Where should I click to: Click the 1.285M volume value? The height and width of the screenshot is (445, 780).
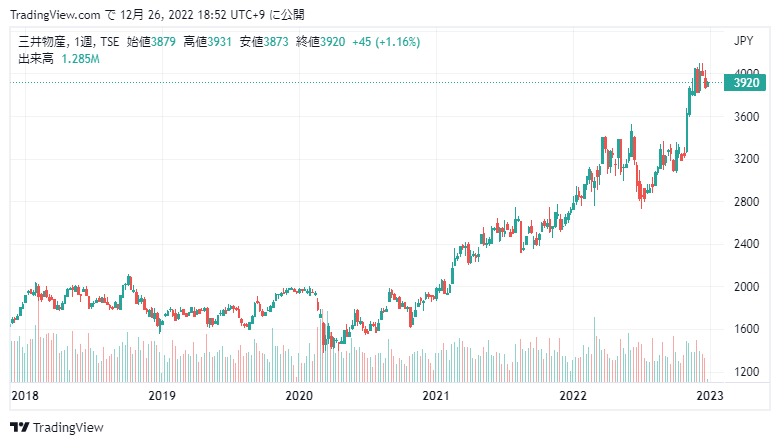point(80,59)
